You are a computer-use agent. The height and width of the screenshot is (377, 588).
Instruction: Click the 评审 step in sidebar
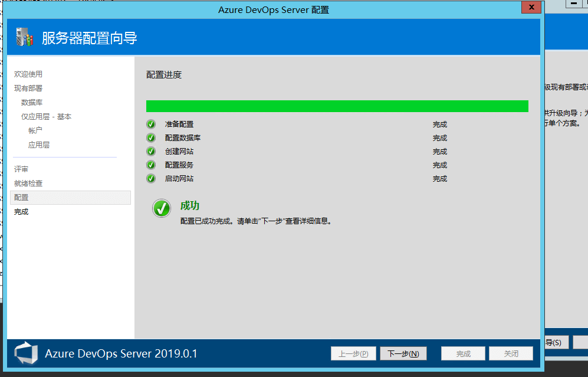point(21,169)
